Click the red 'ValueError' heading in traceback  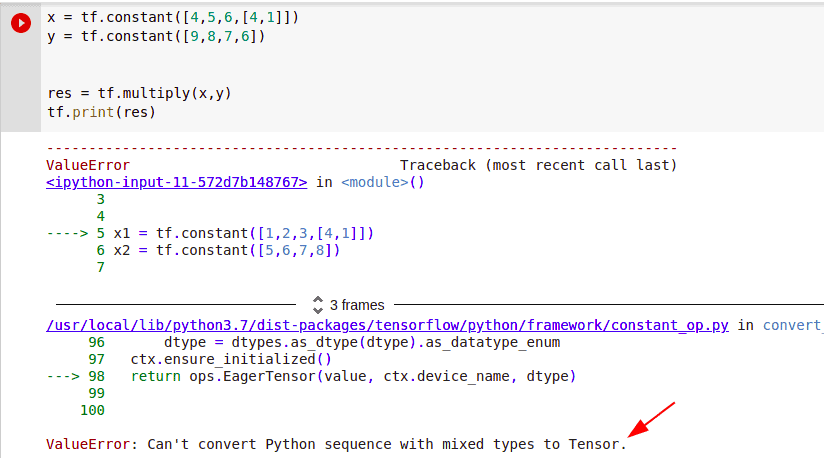tap(88, 165)
